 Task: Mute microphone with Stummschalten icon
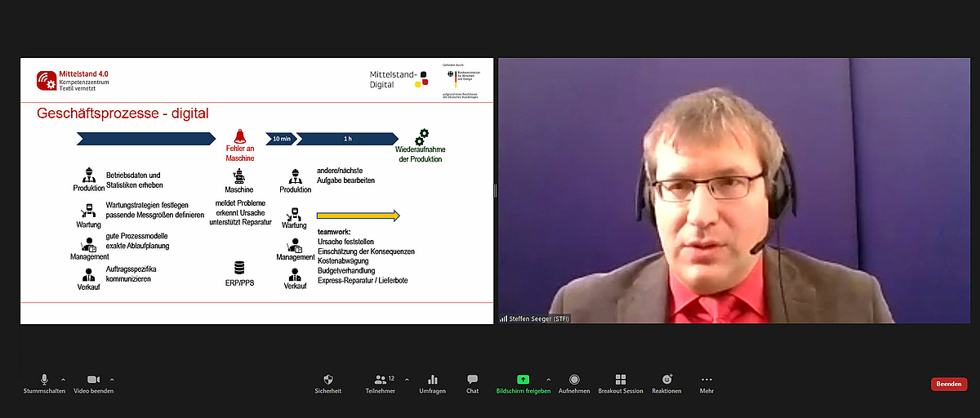pos(44,384)
